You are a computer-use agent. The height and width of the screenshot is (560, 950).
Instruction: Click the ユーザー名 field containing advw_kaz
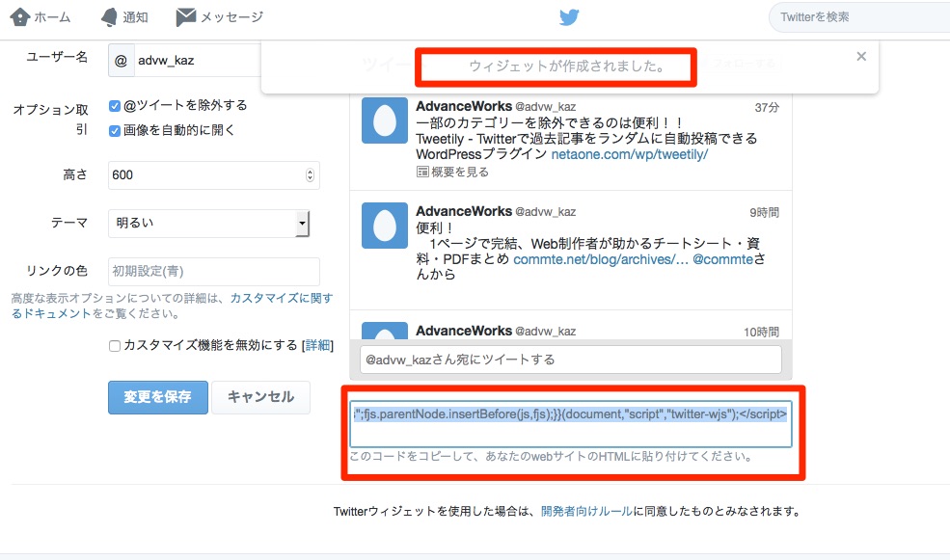(x=184, y=61)
